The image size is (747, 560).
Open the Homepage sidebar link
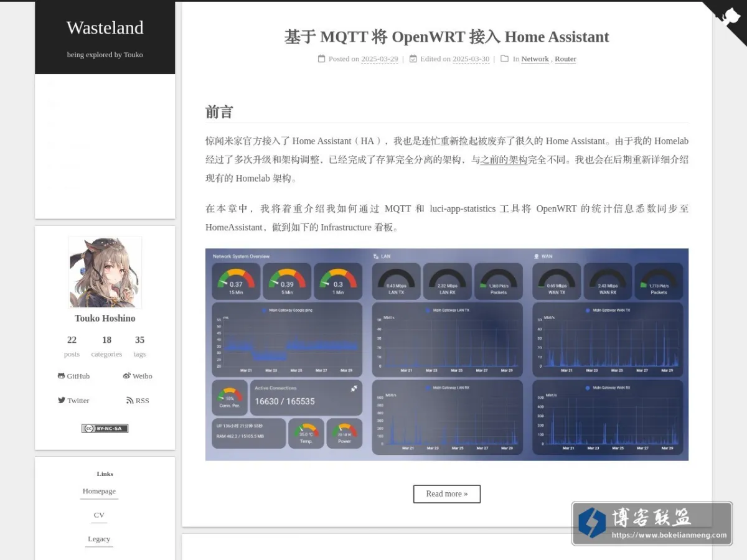(99, 491)
